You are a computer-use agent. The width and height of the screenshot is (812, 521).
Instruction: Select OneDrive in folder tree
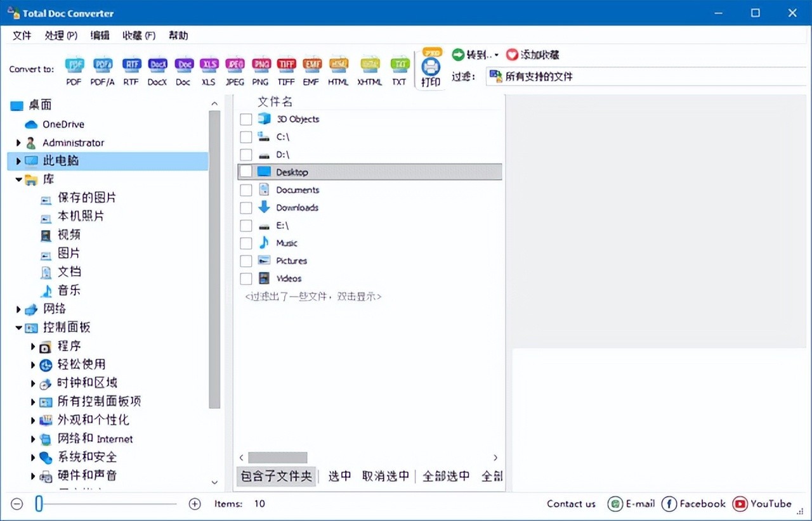coord(63,124)
